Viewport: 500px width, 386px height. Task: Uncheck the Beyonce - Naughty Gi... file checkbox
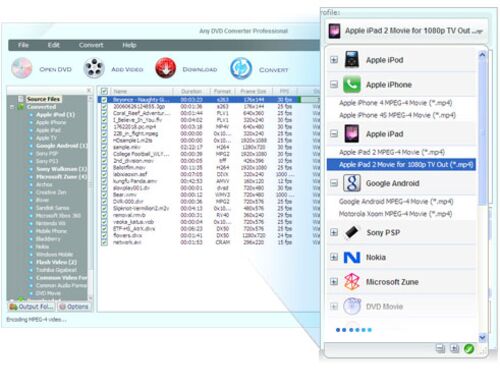pos(104,100)
